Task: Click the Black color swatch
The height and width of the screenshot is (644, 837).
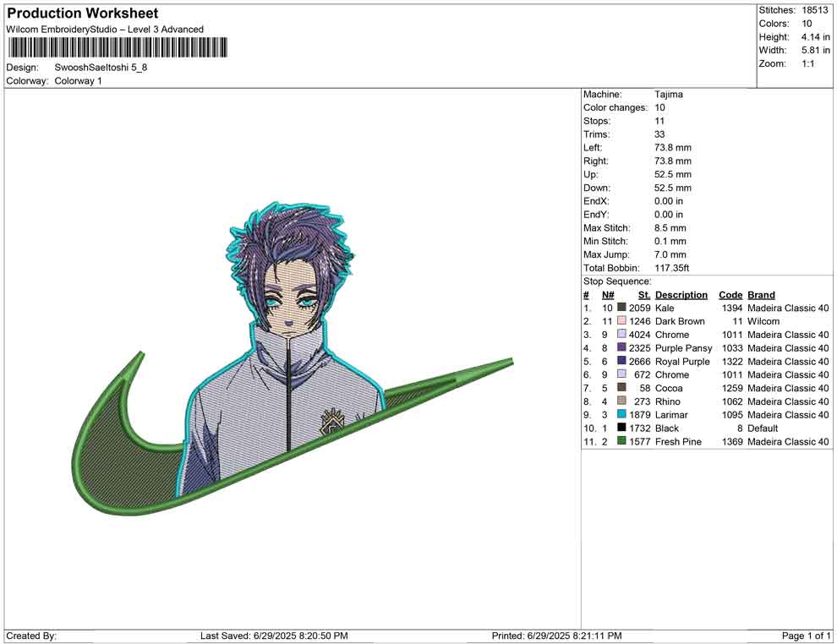Action: (x=621, y=428)
